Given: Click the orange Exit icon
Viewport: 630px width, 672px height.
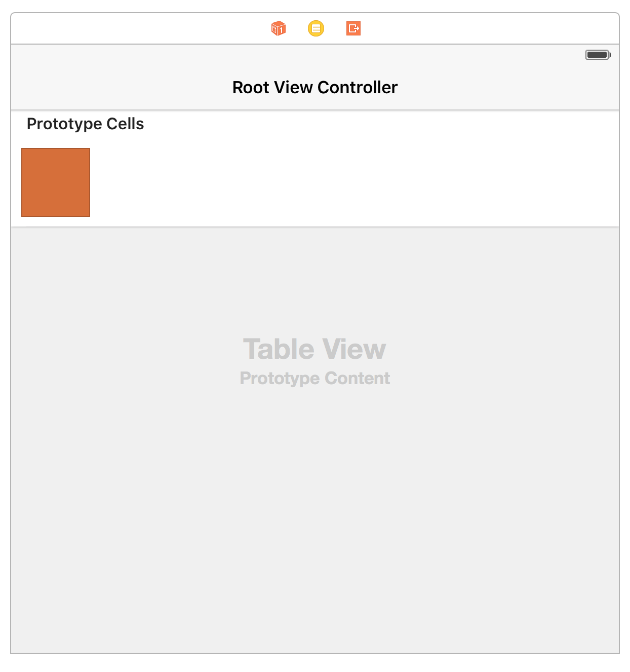Looking at the screenshot, I should [x=353, y=28].
